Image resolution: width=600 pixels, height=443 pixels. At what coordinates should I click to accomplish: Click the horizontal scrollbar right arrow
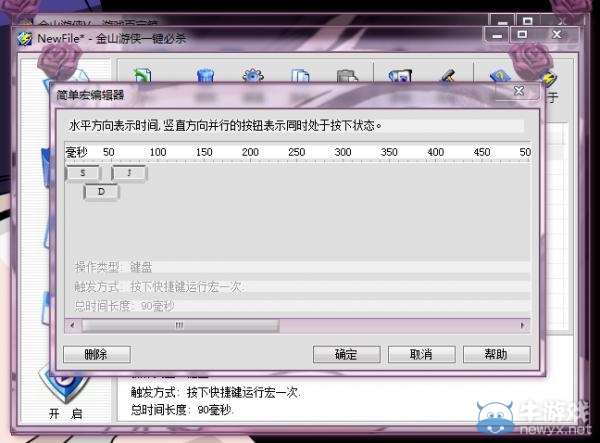521,325
